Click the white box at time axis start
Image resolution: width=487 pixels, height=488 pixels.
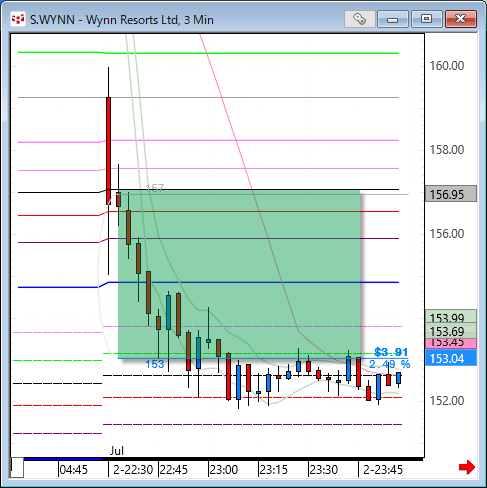(x=17, y=468)
